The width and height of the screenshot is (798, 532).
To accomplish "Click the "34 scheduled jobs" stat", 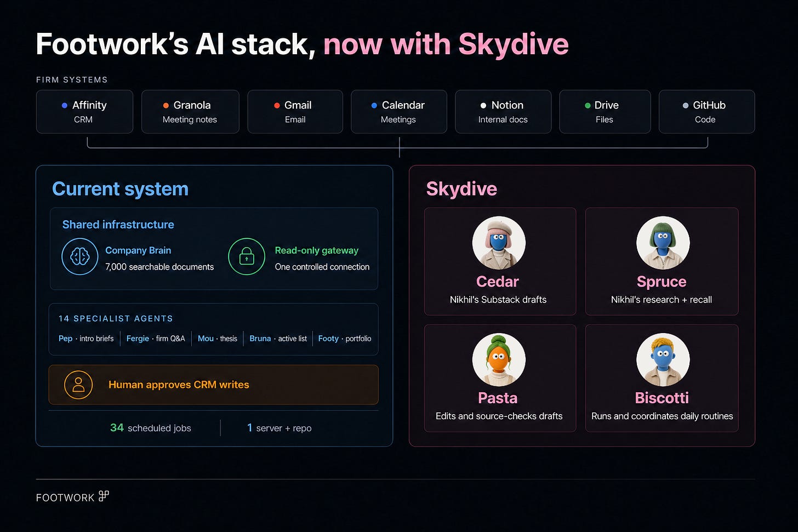I will click(x=151, y=428).
